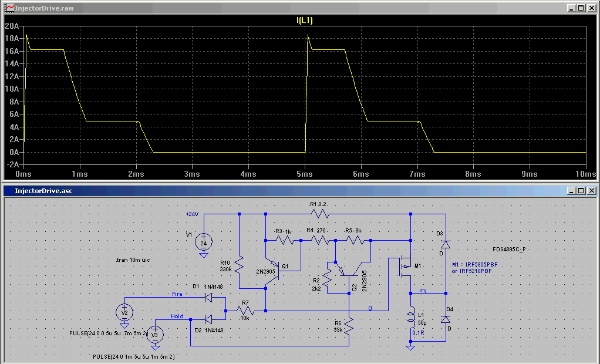This screenshot has height=364, width=600.
Task: Click the +24V net label
Action: click(192, 214)
